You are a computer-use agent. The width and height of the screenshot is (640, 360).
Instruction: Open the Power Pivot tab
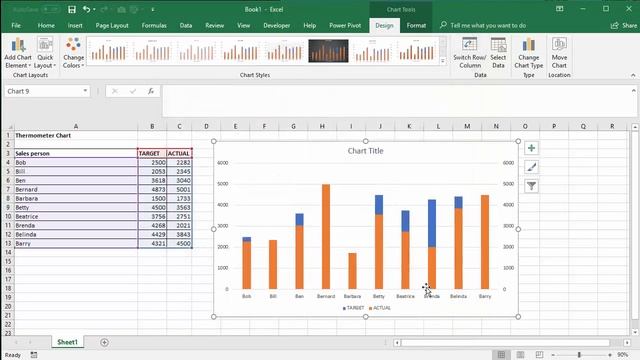point(345,25)
